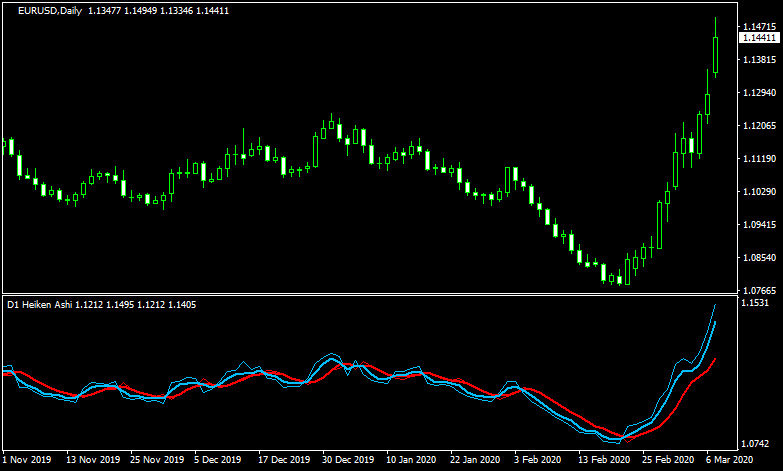The width and height of the screenshot is (783, 471).
Task: Click the divider between chart and indicator
Action: click(x=368, y=294)
